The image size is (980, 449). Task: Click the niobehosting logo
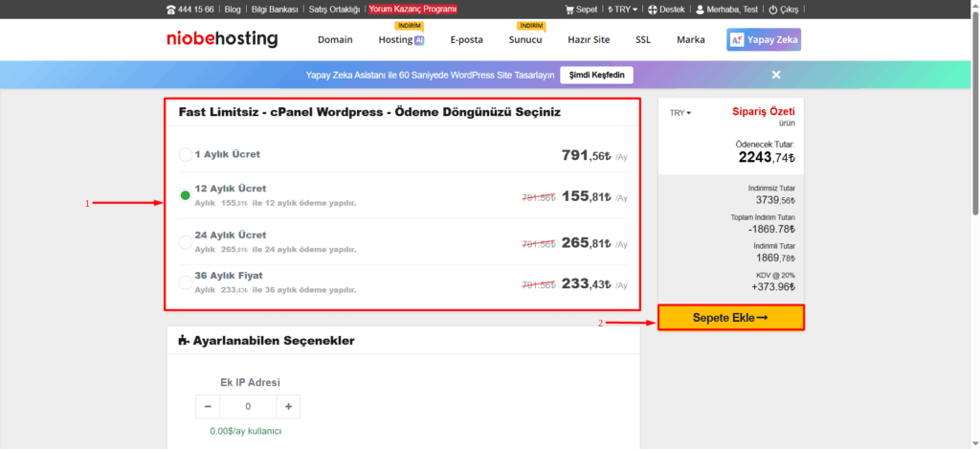click(x=222, y=39)
